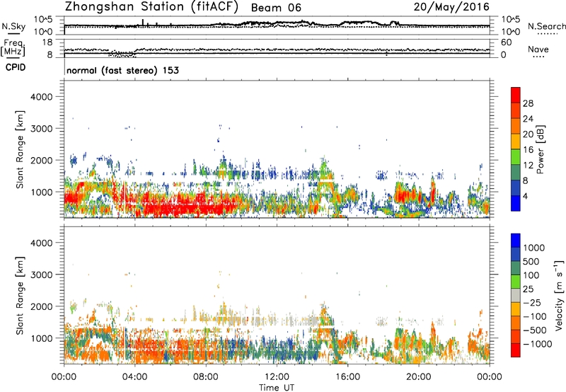Click the '1000' tick on the velocity panel
Screen dimensions: 566x392
click(41, 338)
